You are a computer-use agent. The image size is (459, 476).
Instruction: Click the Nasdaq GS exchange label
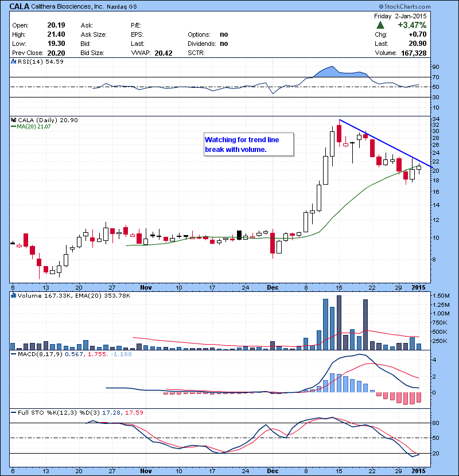pyautogui.click(x=122, y=7)
